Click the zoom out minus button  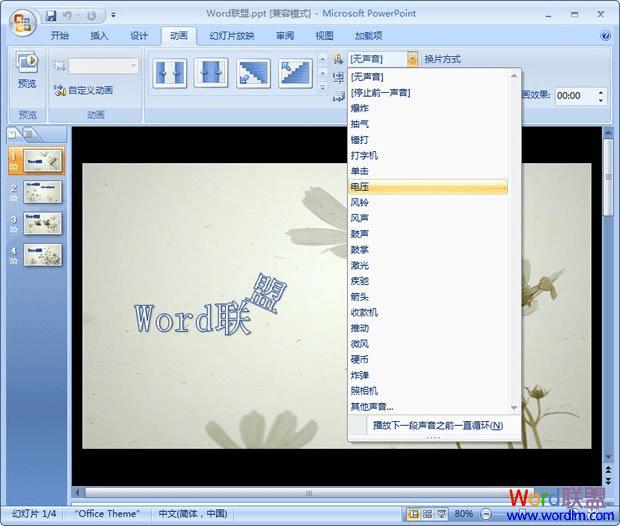point(486,514)
